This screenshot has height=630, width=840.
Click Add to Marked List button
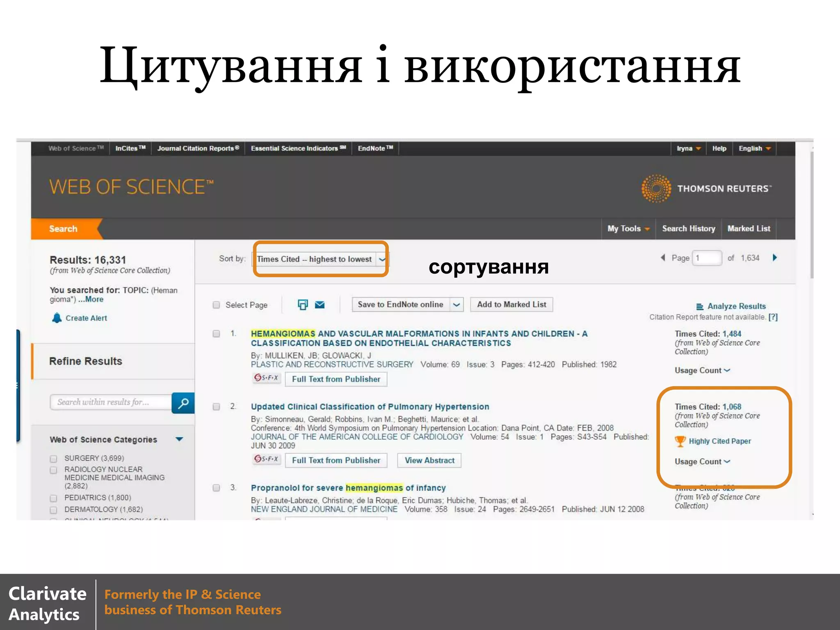[511, 305]
